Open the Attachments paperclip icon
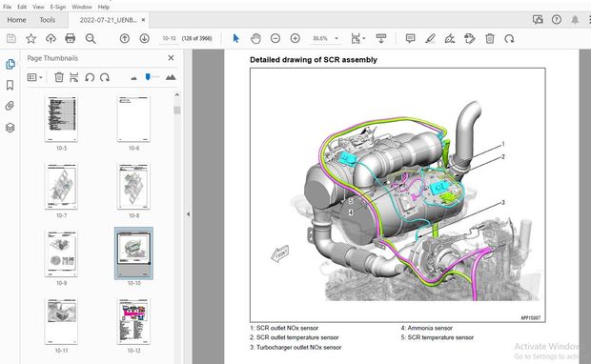Image resolution: width=591 pixels, height=364 pixels. (x=10, y=106)
